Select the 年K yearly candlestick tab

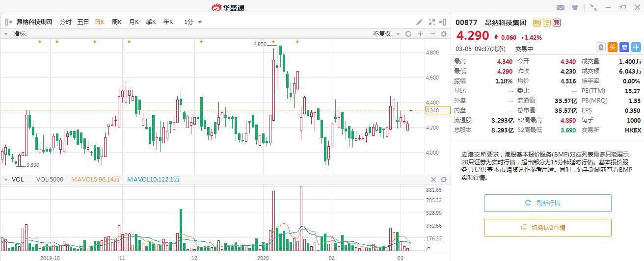click(168, 22)
